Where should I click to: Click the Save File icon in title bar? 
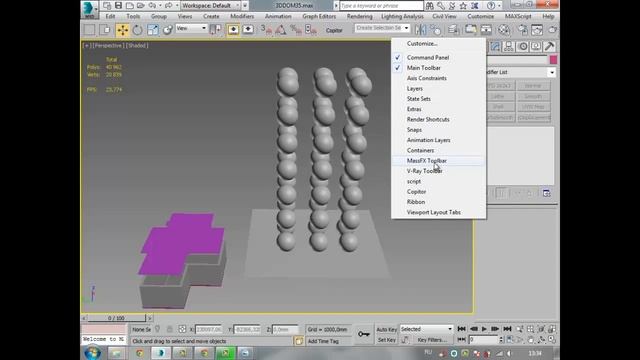click(x=118, y=5)
